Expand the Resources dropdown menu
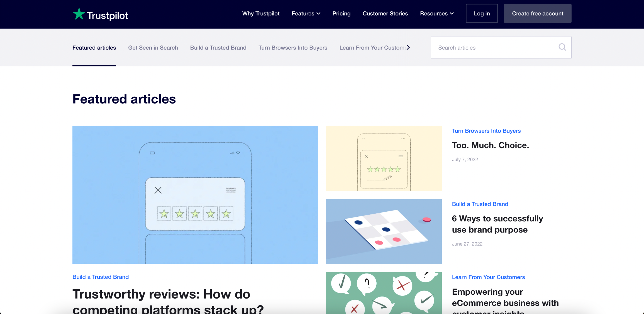 [437, 13]
